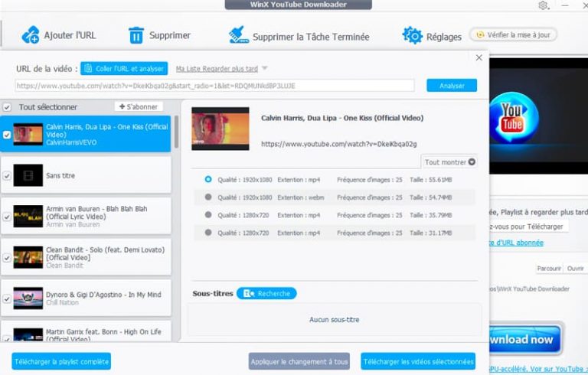588x375 pixels.
Task: Close the URL analysis dialog
Action: [479, 57]
